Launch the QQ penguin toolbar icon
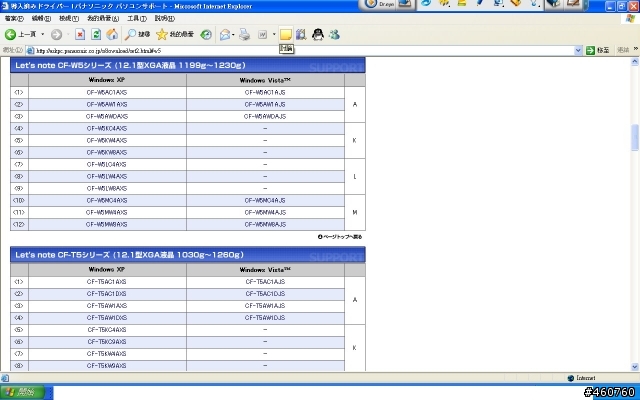Image resolution: width=640 pixels, height=400 pixels. (318, 35)
